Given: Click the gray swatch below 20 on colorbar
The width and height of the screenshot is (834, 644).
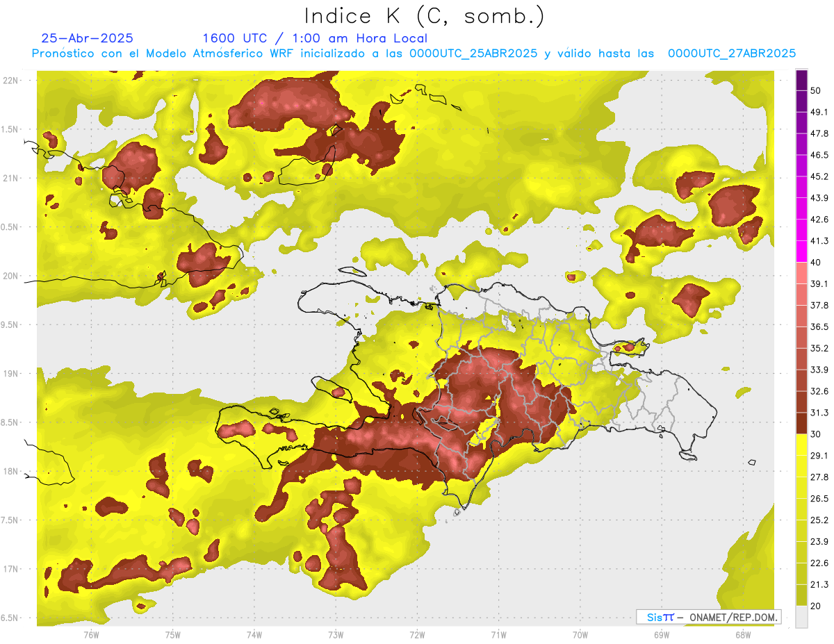Looking at the screenshot, I should point(801,617).
